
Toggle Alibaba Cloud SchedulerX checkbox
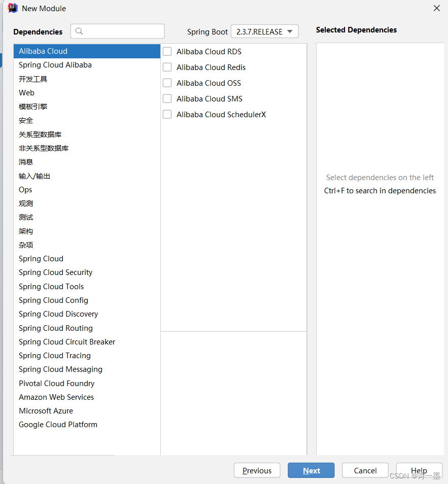point(167,115)
